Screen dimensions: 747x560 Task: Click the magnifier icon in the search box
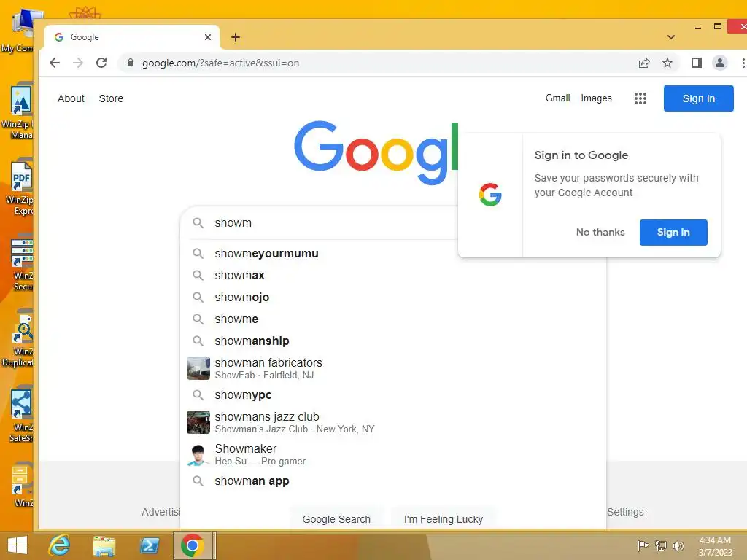(198, 223)
